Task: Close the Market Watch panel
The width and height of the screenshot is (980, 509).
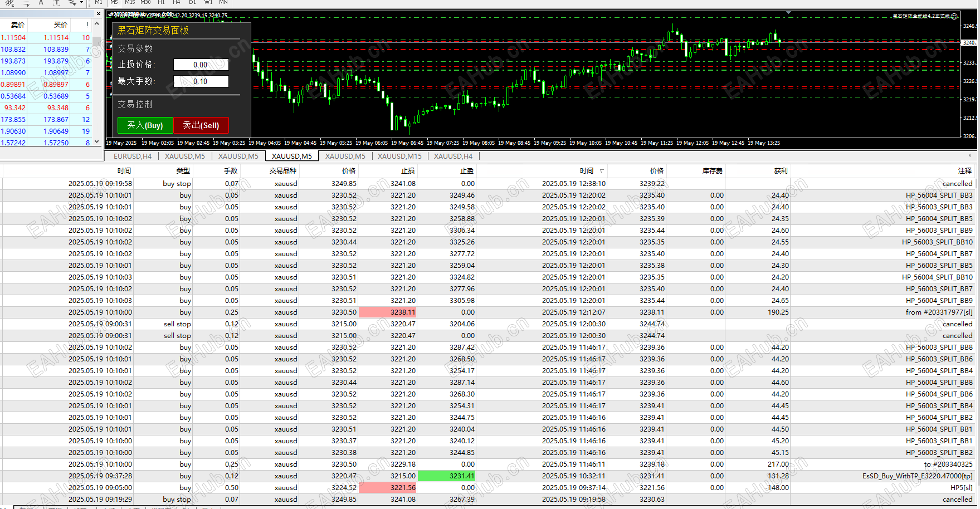Action: click(99, 14)
